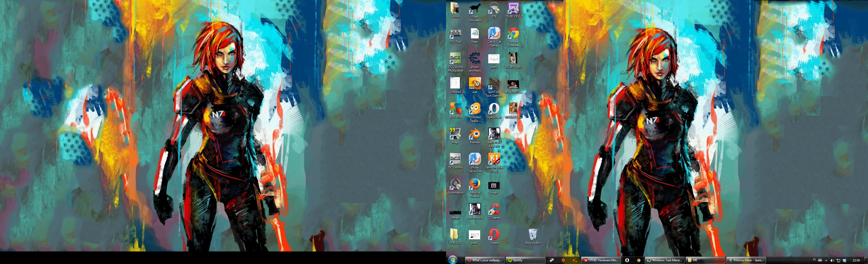Screen dimensions: 868x264
Task: Click the Steam icon in the taskbar
Action: click(552, 260)
